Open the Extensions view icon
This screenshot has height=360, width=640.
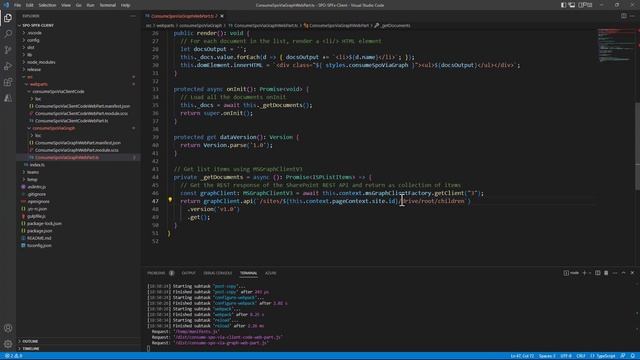click(x=8, y=82)
